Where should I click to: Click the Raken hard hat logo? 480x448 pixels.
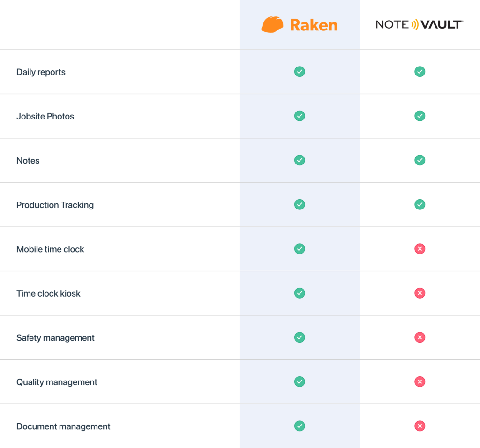point(272,24)
